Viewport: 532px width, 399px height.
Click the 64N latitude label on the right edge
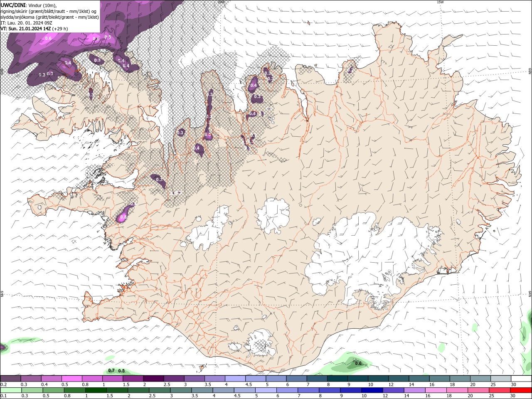pos(530,294)
